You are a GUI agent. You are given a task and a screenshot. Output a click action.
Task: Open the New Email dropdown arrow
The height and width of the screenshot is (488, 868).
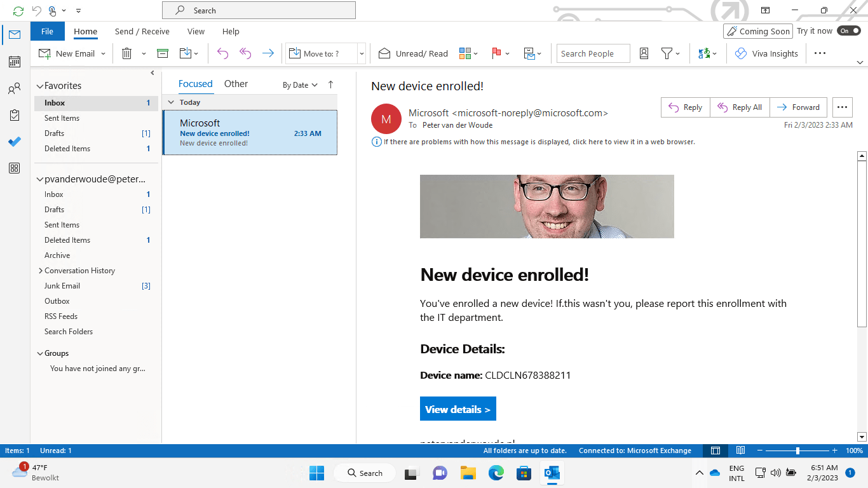pos(103,53)
